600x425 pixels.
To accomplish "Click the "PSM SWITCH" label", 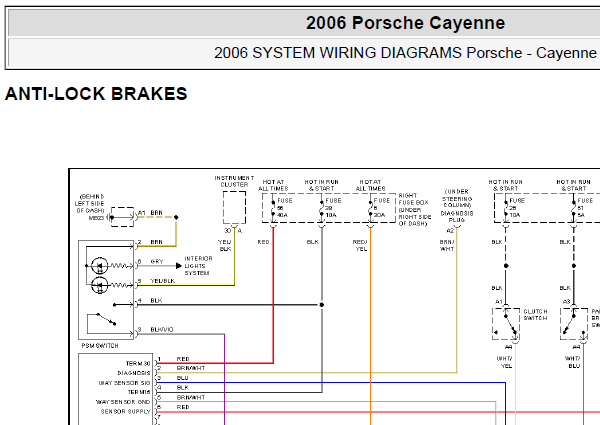I will pos(100,346).
